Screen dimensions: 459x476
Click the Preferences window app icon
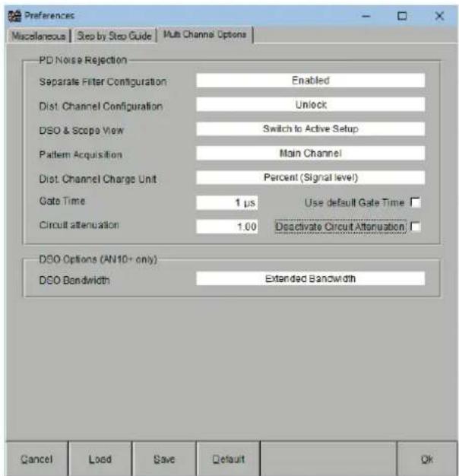[x=14, y=16]
